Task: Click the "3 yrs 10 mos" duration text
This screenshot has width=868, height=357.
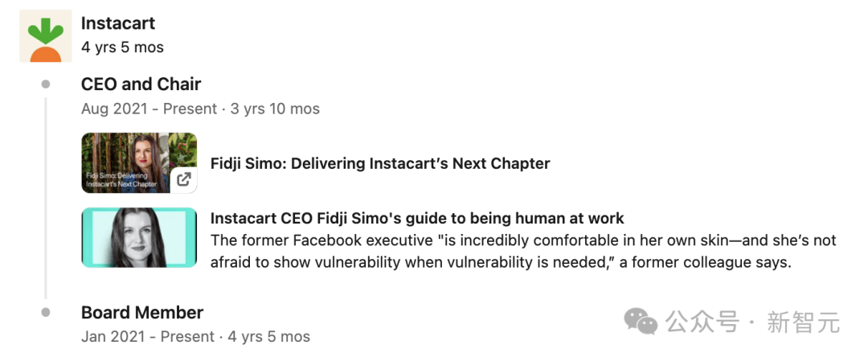Action: [x=275, y=109]
